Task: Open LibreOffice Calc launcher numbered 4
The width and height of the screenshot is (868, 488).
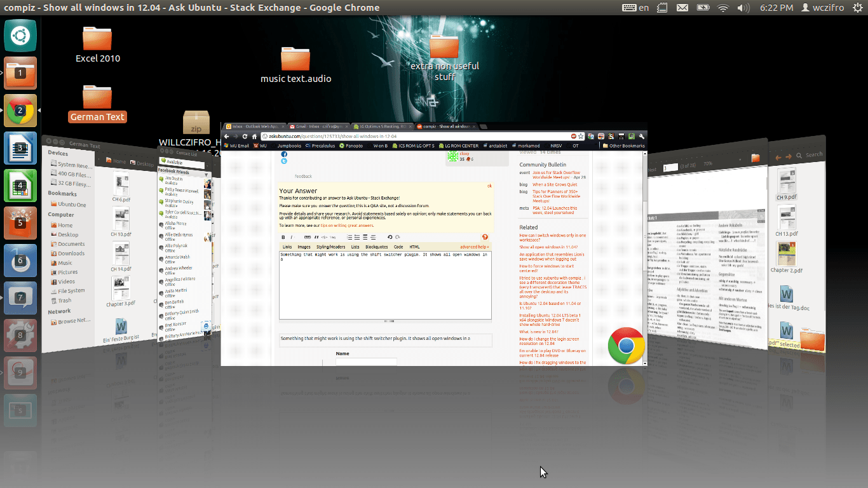Action: pos(20,186)
